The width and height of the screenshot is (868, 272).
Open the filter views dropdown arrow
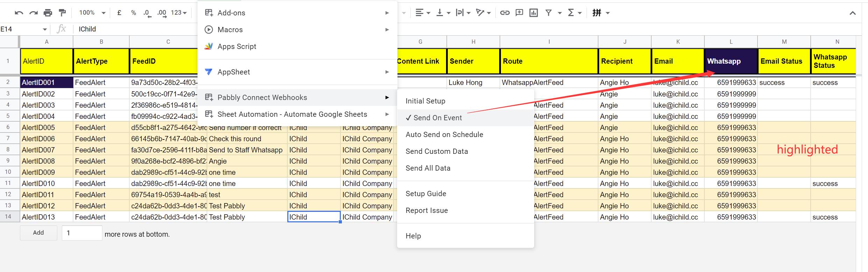(560, 13)
